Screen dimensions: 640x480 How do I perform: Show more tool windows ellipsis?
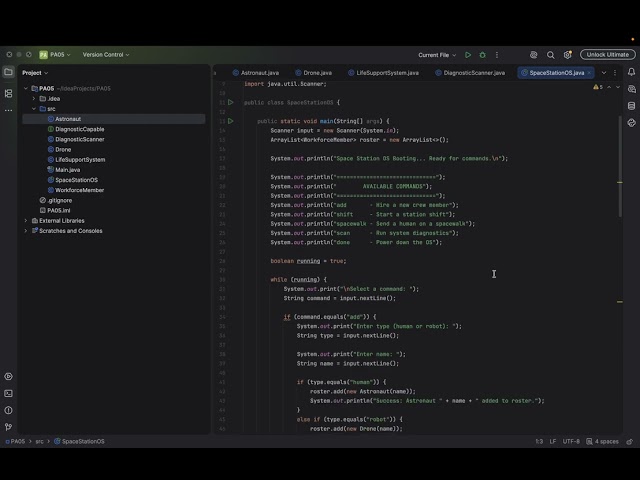point(8,110)
